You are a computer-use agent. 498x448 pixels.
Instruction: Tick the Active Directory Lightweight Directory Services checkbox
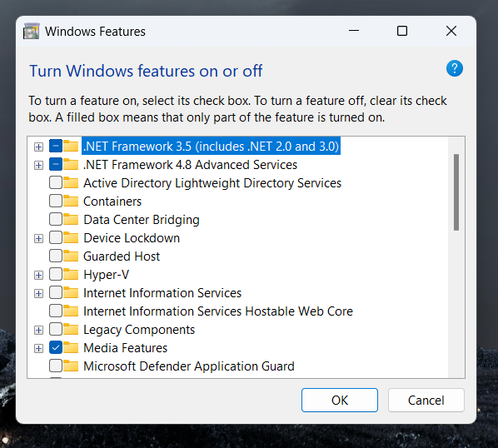pos(56,183)
